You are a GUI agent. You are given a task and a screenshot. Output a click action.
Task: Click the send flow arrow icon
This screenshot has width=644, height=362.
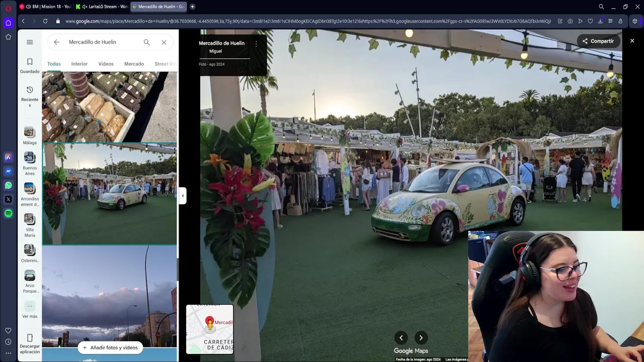[x=580, y=21]
